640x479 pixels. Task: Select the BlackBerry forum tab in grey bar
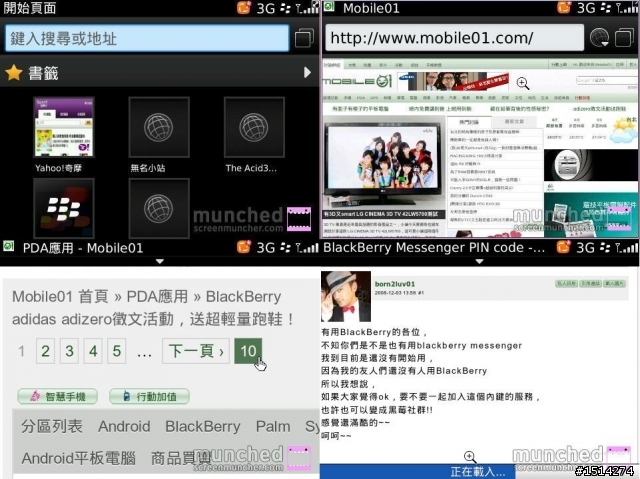(202, 426)
